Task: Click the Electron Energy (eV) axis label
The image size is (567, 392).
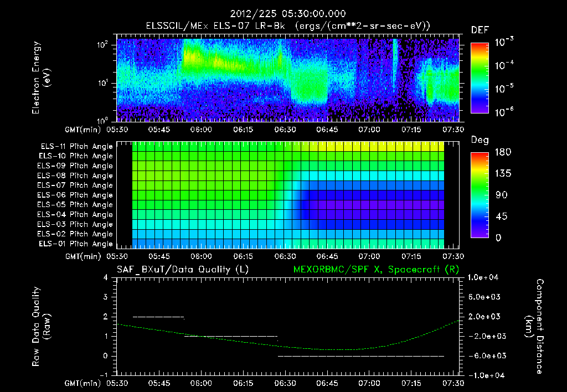Action: point(40,78)
